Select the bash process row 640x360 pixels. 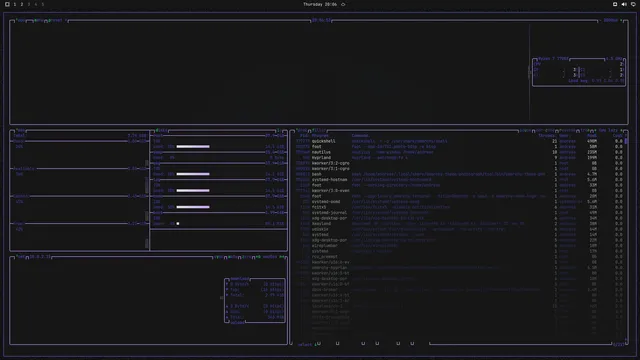(x=459, y=174)
